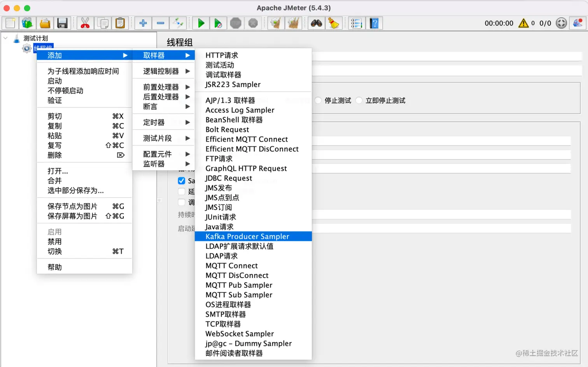The image size is (588, 367).
Task: Click the Open file folder icon
Action: pyautogui.click(x=45, y=23)
